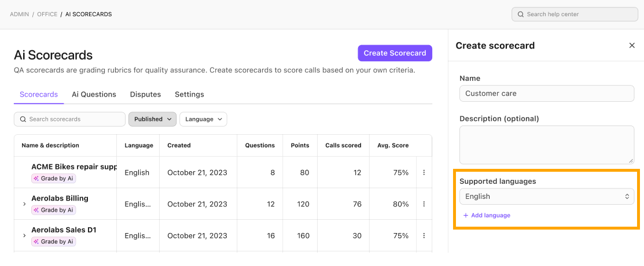Click the Points column header

pyautogui.click(x=300, y=145)
